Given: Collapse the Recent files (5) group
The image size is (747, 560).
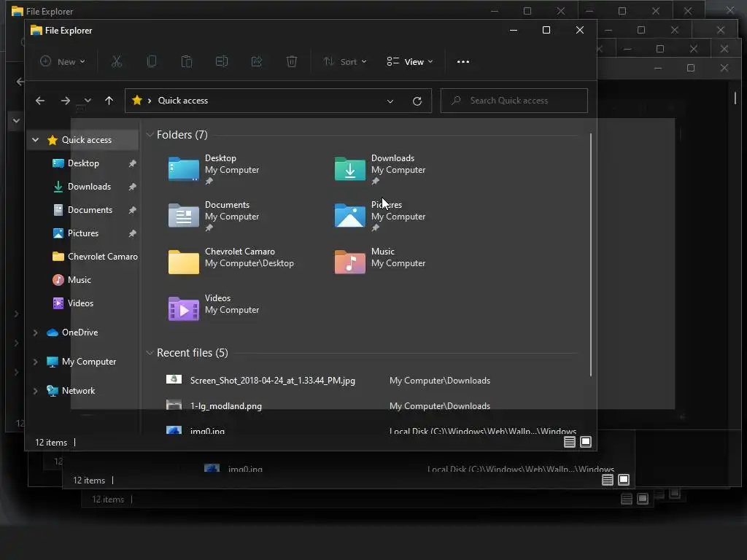Looking at the screenshot, I should pyautogui.click(x=150, y=353).
